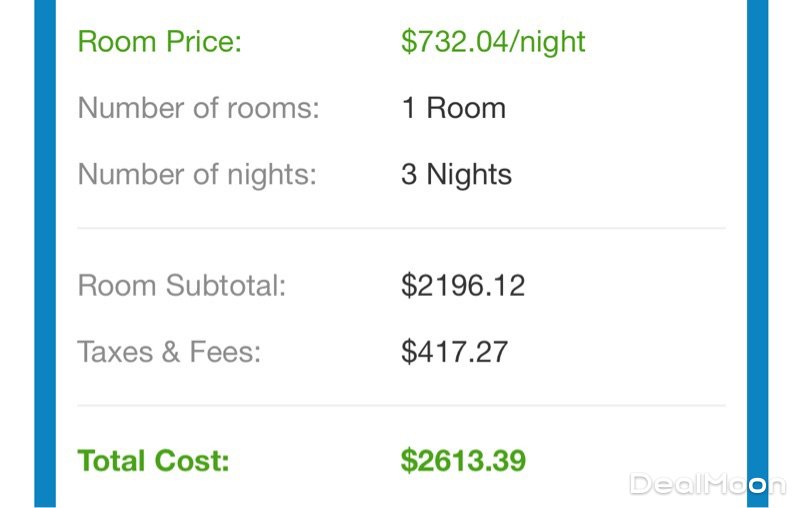This screenshot has height=508, width=800.
Task: Click the divider line above Room Subtotal
Action: tap(400, 229)
